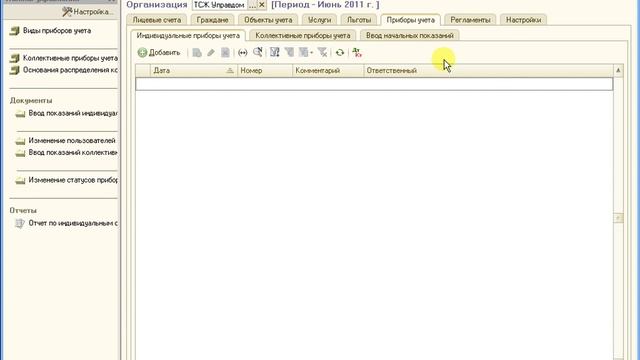This screenshot has height=360, width=640.
Task: Click the Коллективные приборы учета book icon
Action: [x=15, y=58]
